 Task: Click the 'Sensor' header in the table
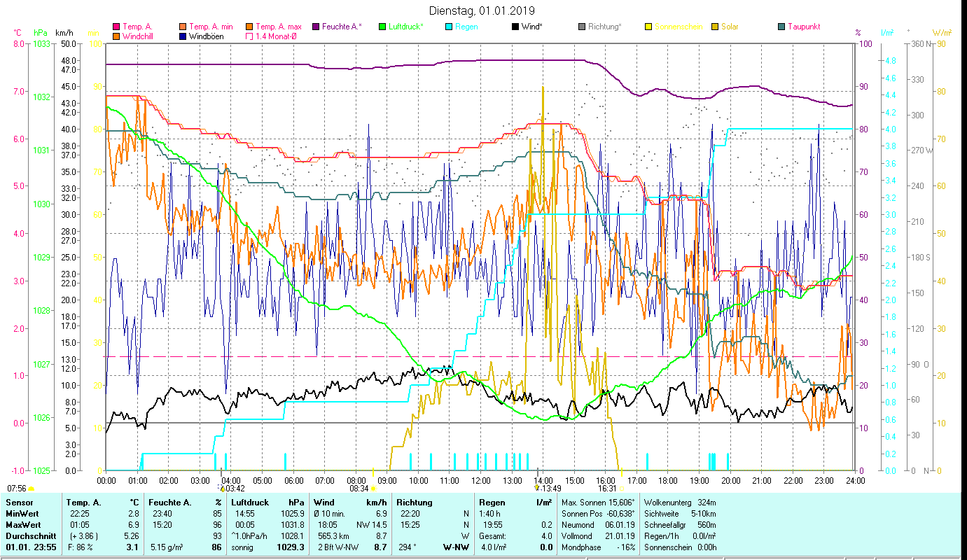pyautogui.click(x=19, y=503)
